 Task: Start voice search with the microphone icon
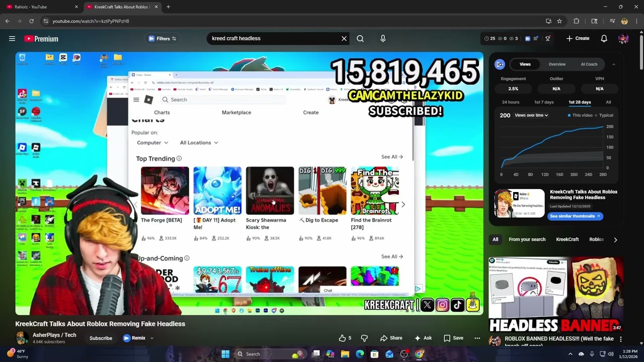(383, 38)
